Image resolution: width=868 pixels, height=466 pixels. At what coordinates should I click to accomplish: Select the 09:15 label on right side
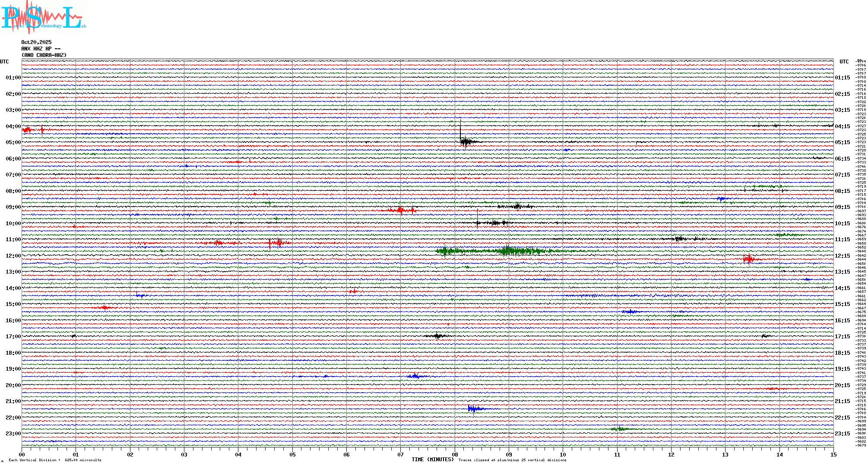pos(842,207)
